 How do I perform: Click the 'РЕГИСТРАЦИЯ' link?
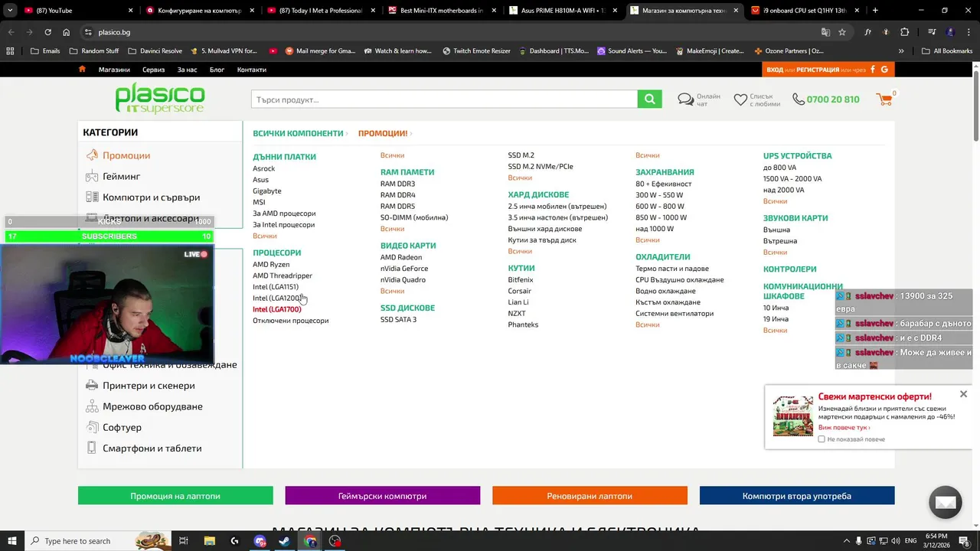817,70
